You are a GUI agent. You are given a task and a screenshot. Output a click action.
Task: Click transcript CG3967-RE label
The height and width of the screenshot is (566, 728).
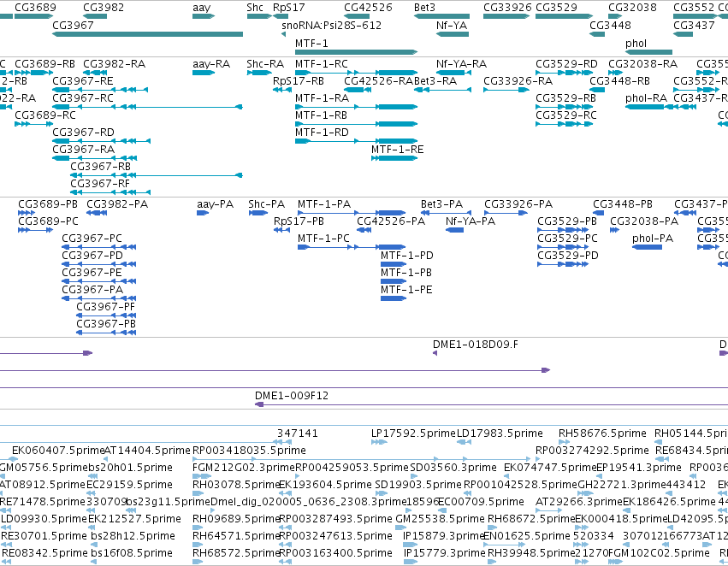click(83, 81)
